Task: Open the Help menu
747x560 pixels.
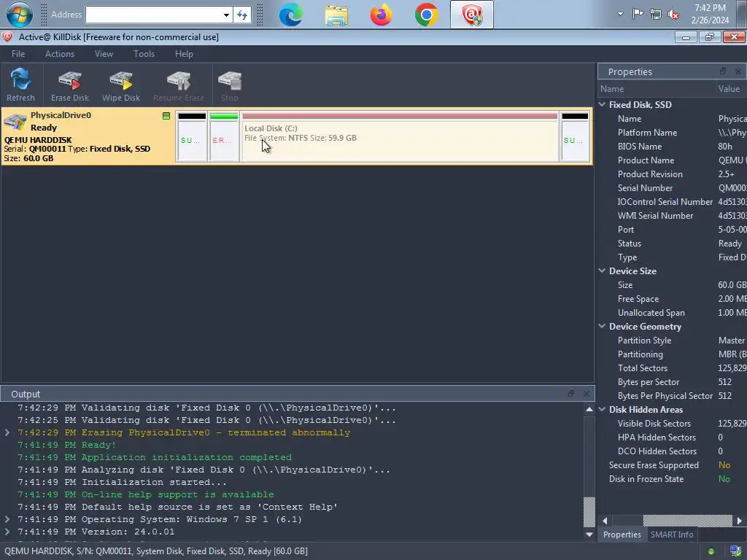Action: tap(184, 54)
